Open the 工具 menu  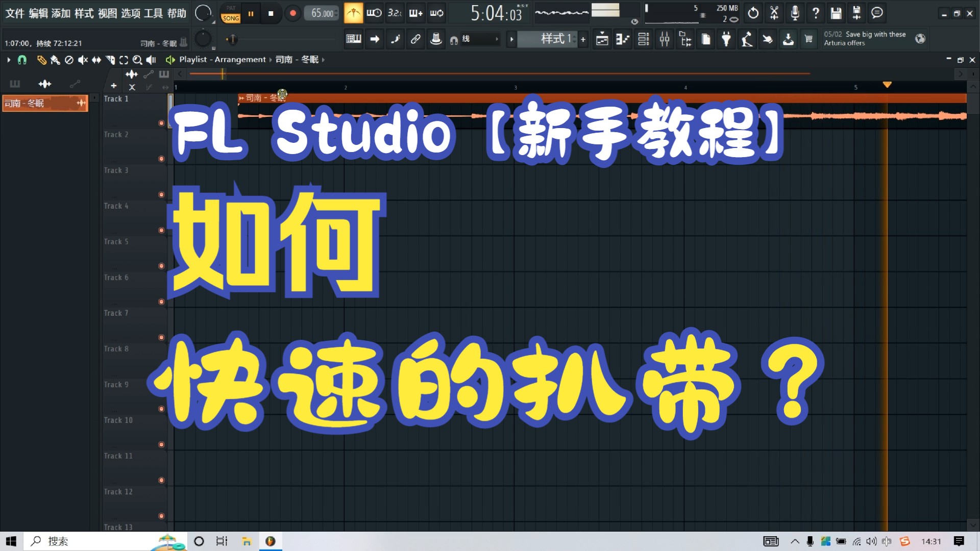pyautogui.click(x=153, y=13)
